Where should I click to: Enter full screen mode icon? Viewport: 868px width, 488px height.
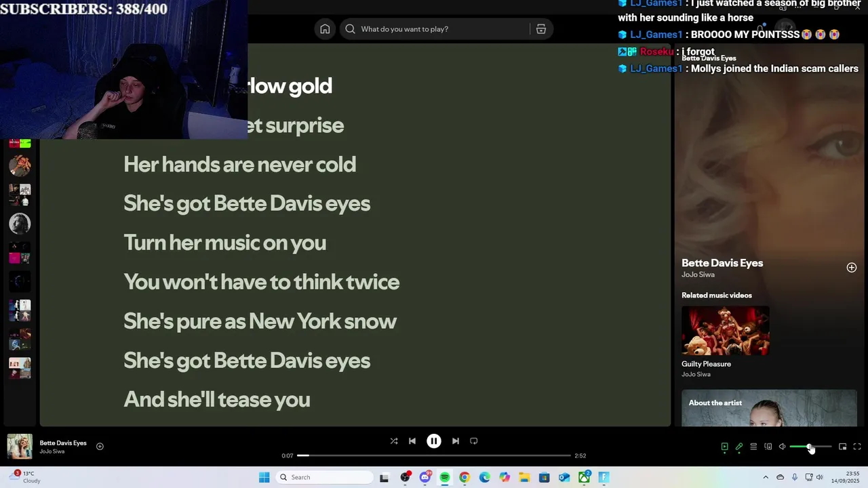pyautogui.click(x=857, y=447)
